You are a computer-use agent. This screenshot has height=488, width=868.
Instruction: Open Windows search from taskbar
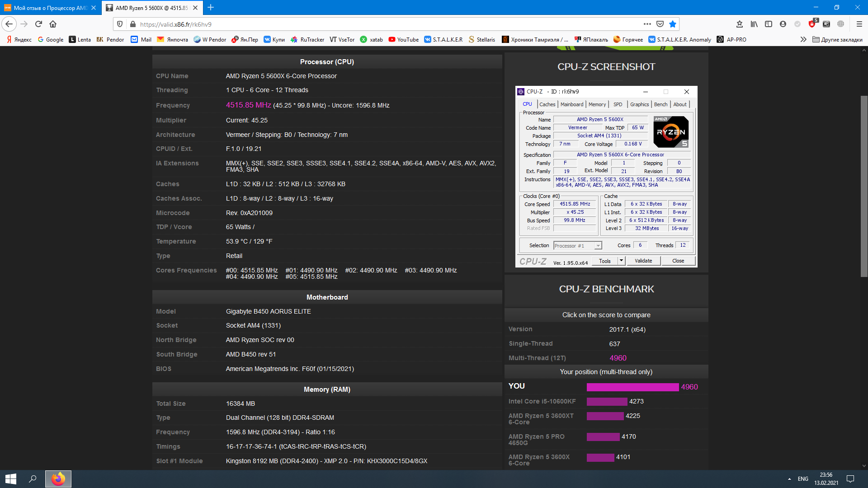[33, 479]
